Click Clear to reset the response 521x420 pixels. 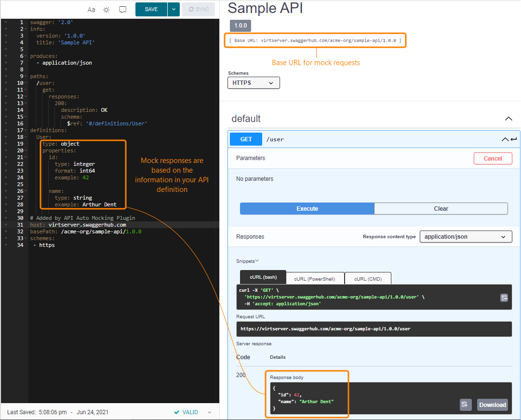(x=441, y=209)
